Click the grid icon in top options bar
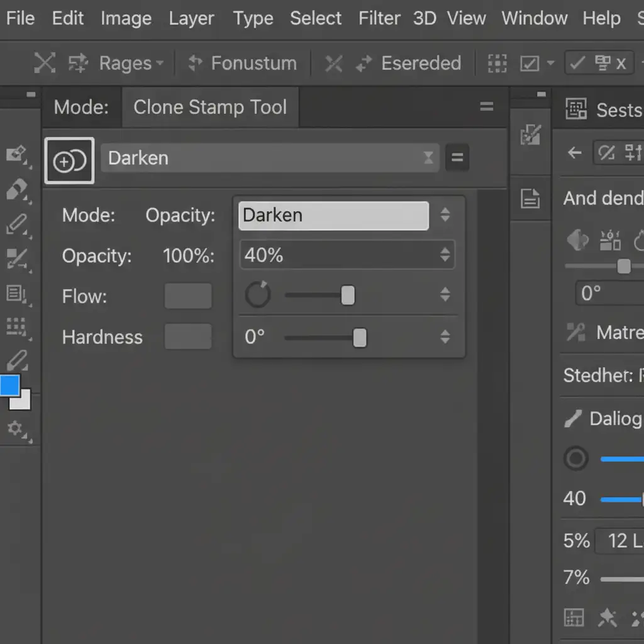Screen dimensions: 644x644 point(497,64)
